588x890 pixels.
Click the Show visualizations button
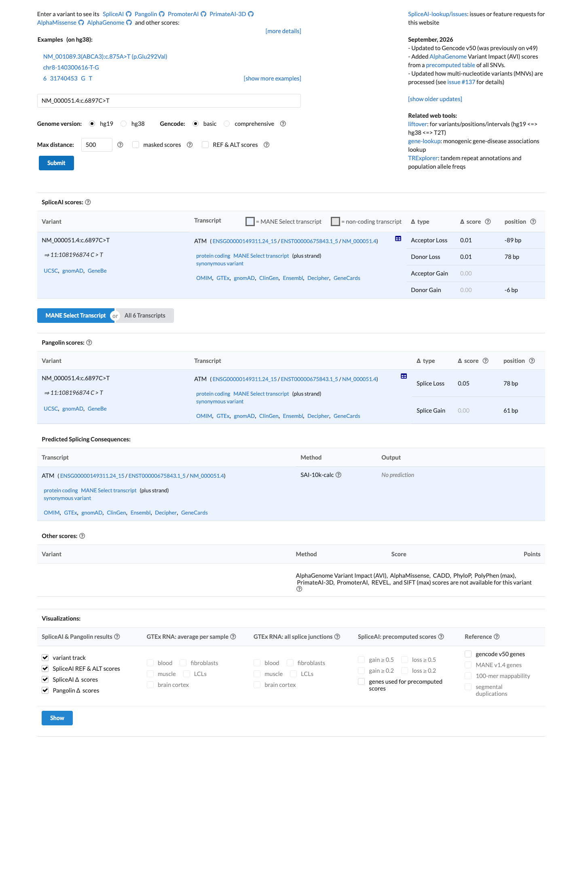tap(57, 718)
